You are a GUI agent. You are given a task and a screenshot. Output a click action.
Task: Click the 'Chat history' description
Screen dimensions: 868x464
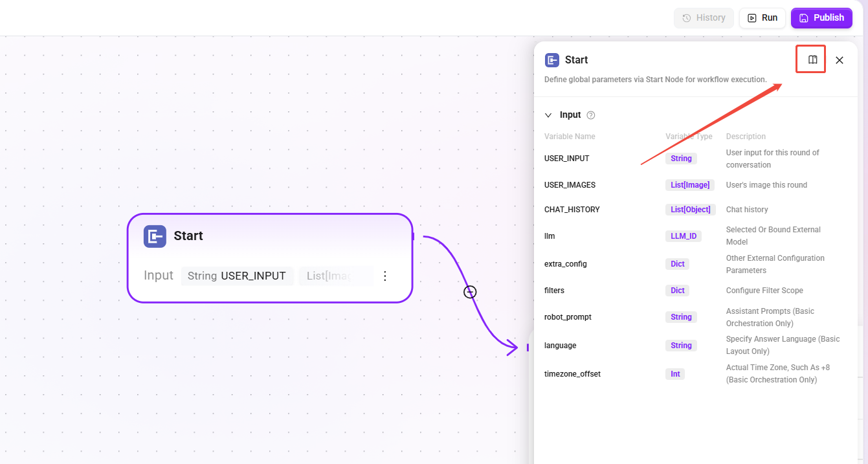747,210
